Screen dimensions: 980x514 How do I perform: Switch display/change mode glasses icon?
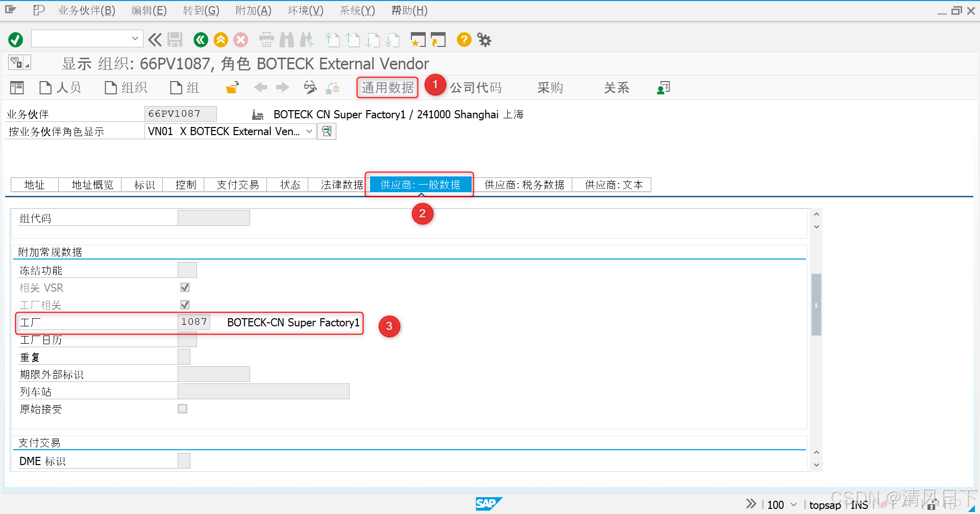point(310,88)
